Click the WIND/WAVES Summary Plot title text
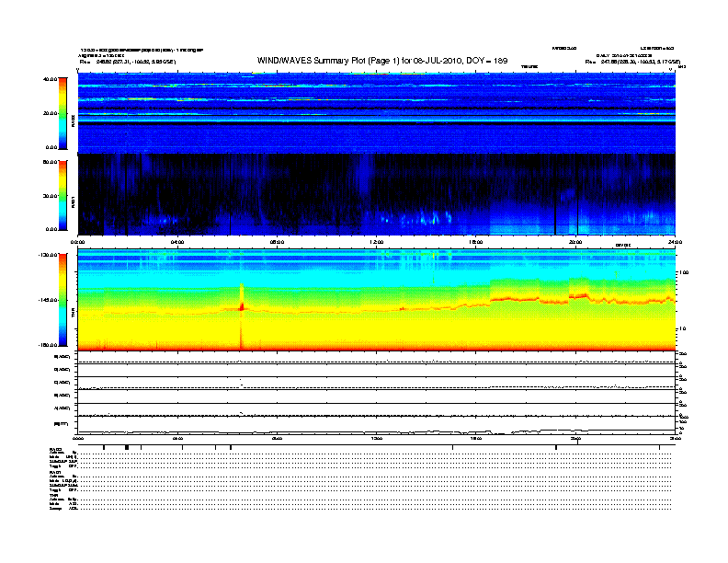 click(382, 61)
